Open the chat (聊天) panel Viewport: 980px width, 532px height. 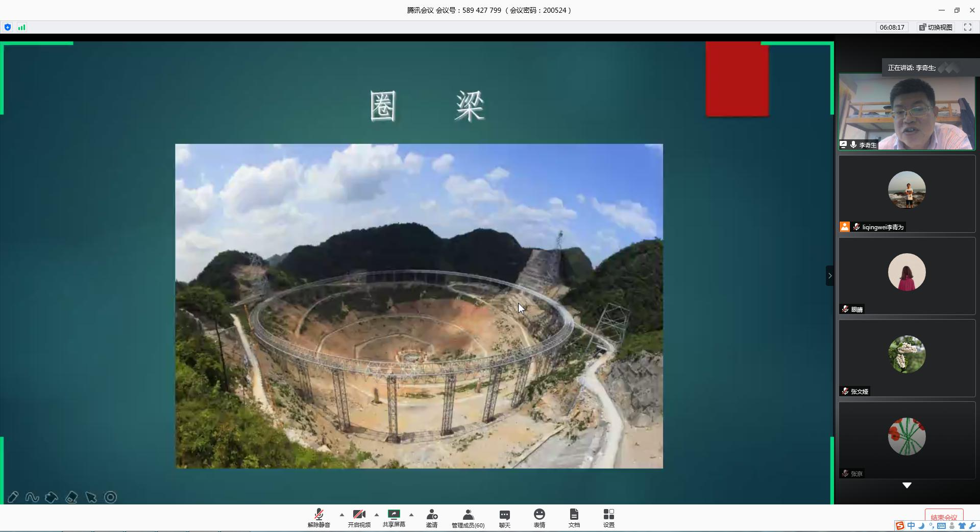click(x=504, y=517)
